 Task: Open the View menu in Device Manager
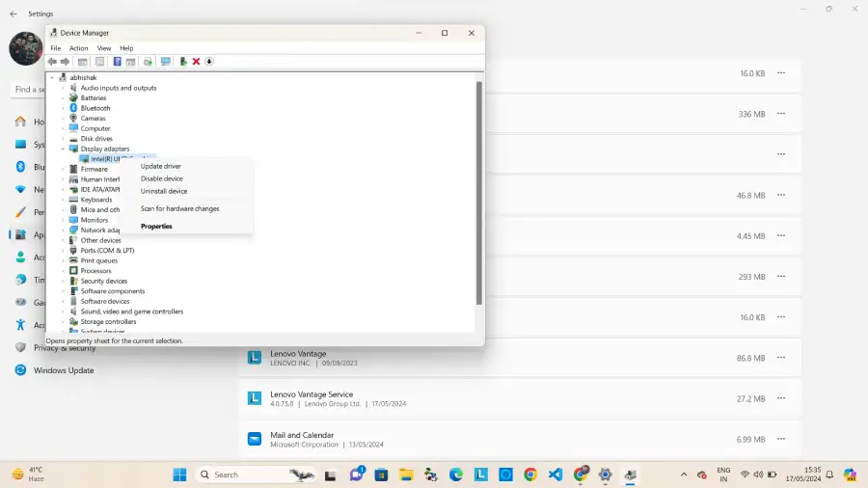pos(104,48)
